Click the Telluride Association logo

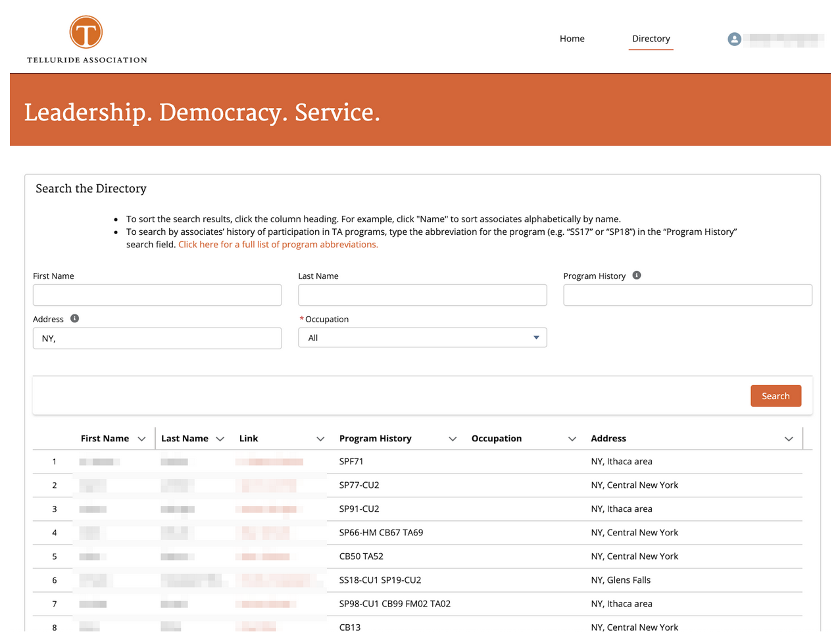click(86, 39)
